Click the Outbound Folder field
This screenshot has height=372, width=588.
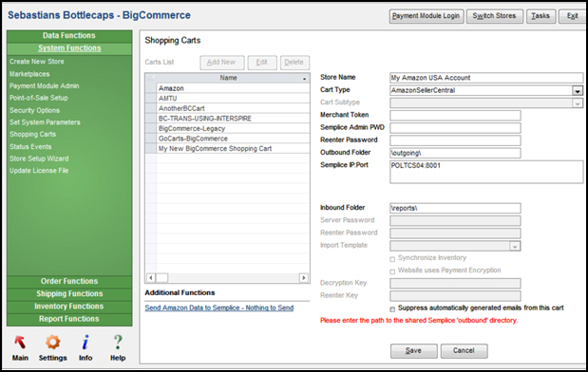point(455,153)
